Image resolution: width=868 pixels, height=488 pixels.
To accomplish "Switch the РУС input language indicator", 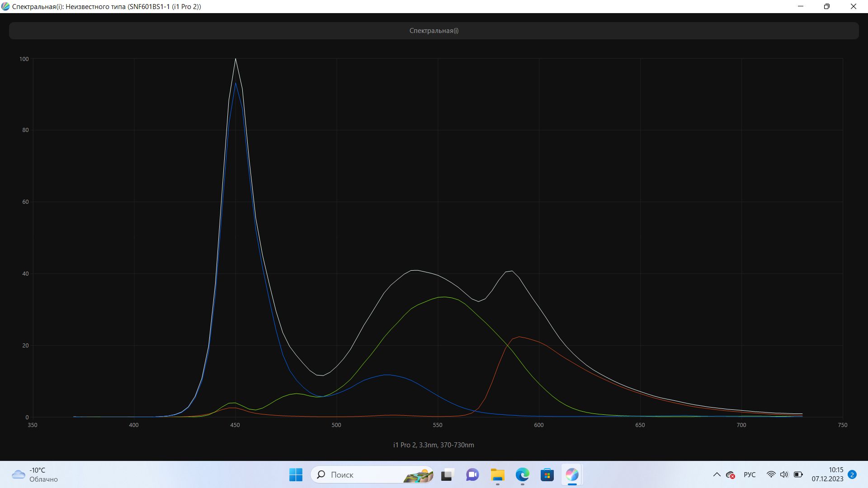I will click(x=750, y=474).
